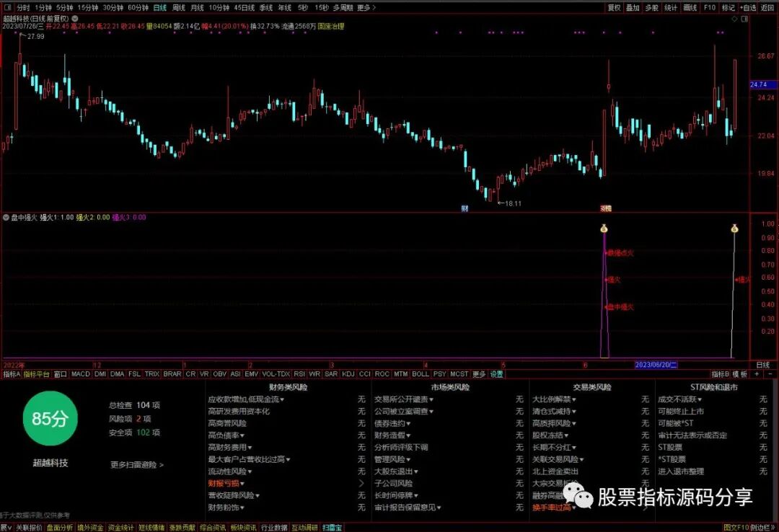
Task: Expand the 财报亏损 risk item
Action: (226, 483)
